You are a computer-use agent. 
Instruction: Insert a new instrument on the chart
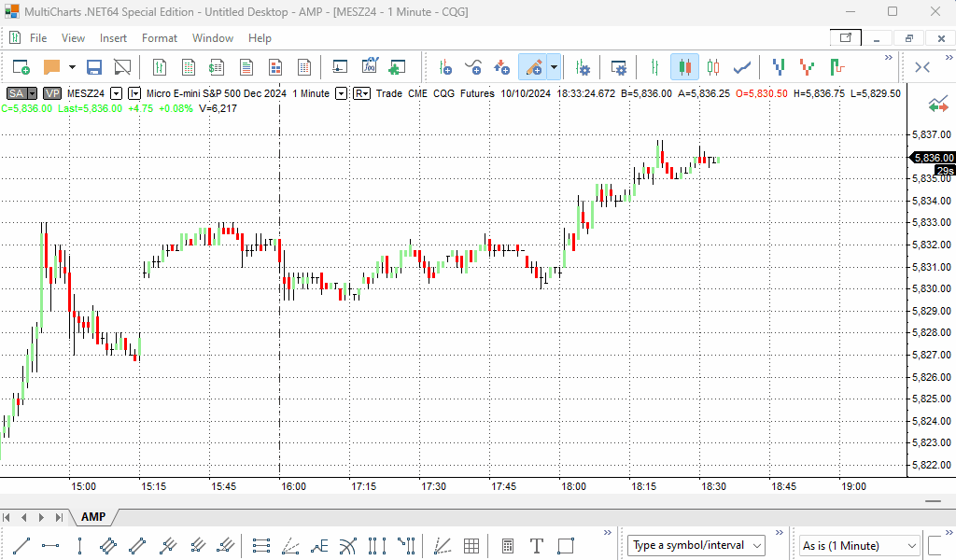click(x=445, y=67)
